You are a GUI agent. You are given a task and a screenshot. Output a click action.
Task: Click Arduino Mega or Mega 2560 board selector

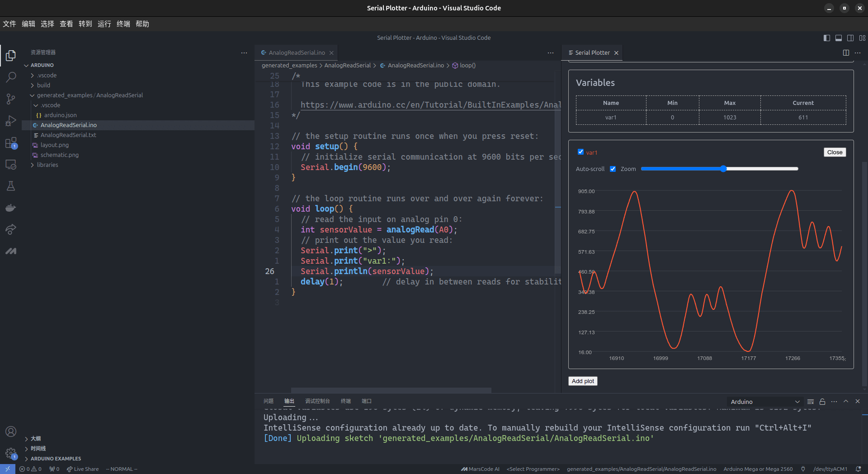(758, 469)
